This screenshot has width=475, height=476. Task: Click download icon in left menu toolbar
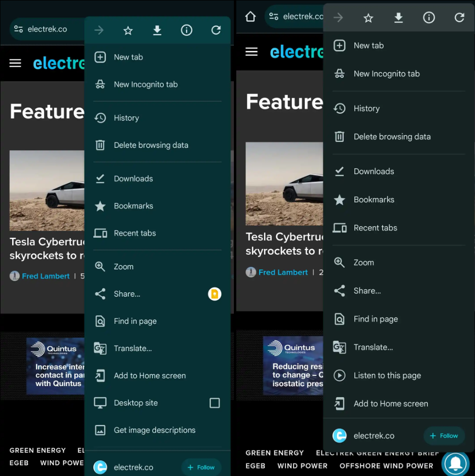[x=157, y=30]
